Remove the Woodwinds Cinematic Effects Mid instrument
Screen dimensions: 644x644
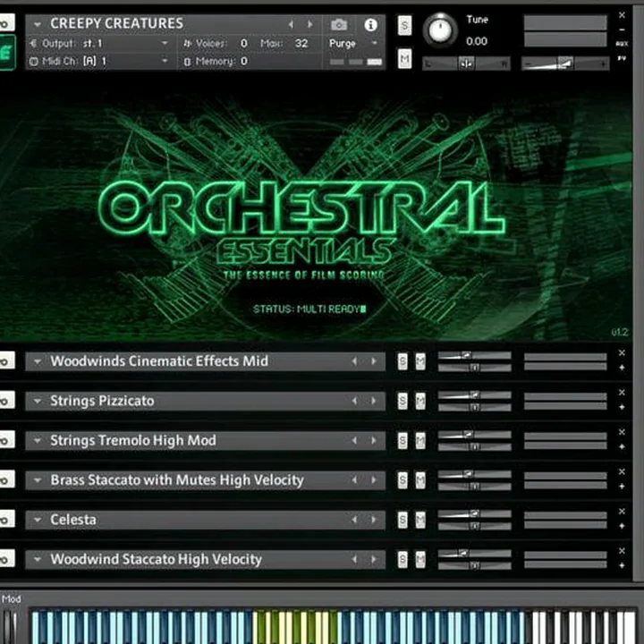[x=622, y=352]
